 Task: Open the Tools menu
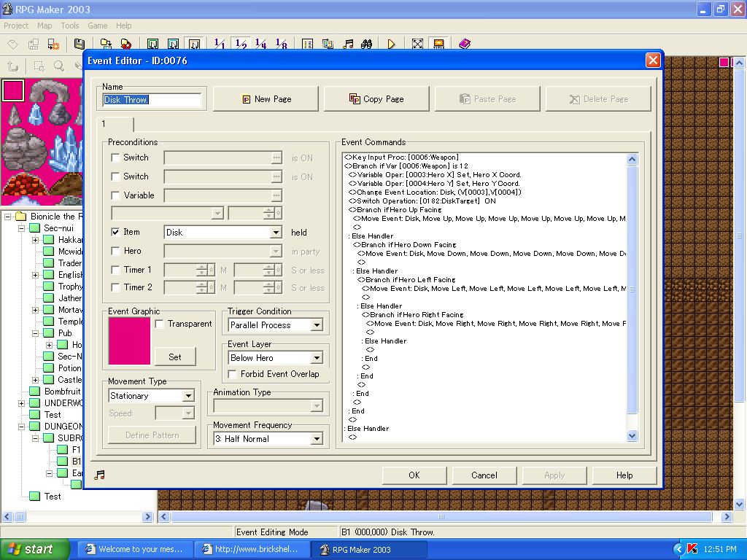(x=70, y=26)
